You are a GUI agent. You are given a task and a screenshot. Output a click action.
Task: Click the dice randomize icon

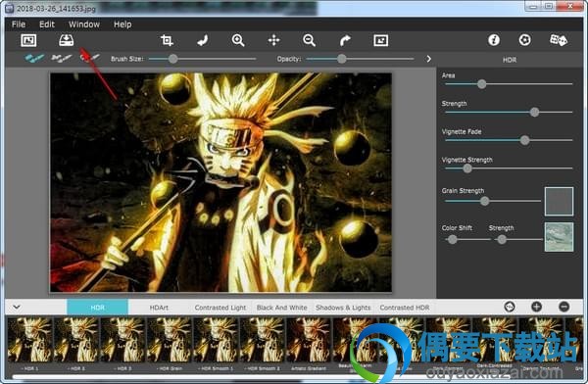coord(558,40)
